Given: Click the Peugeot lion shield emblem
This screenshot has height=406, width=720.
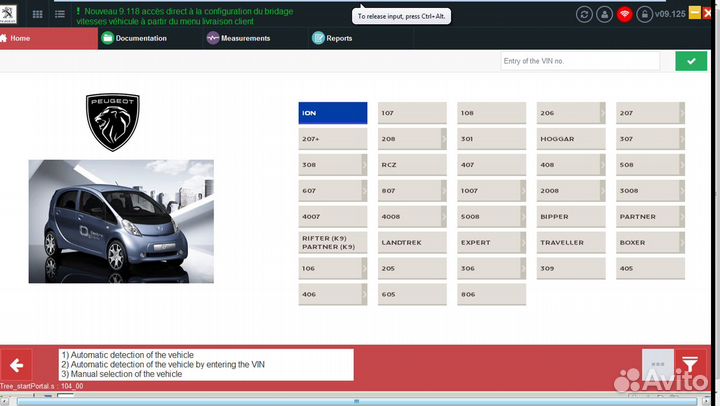Looking at the screenshot, I should 112,122.
